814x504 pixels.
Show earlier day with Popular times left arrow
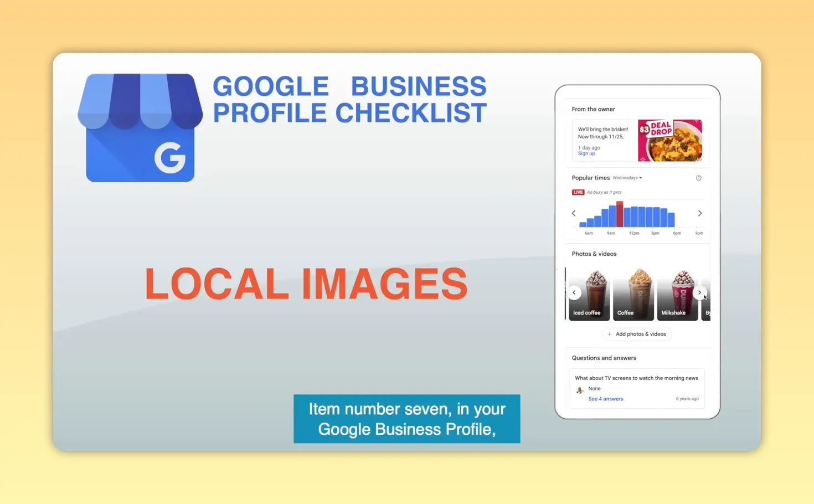click(574, 213)
